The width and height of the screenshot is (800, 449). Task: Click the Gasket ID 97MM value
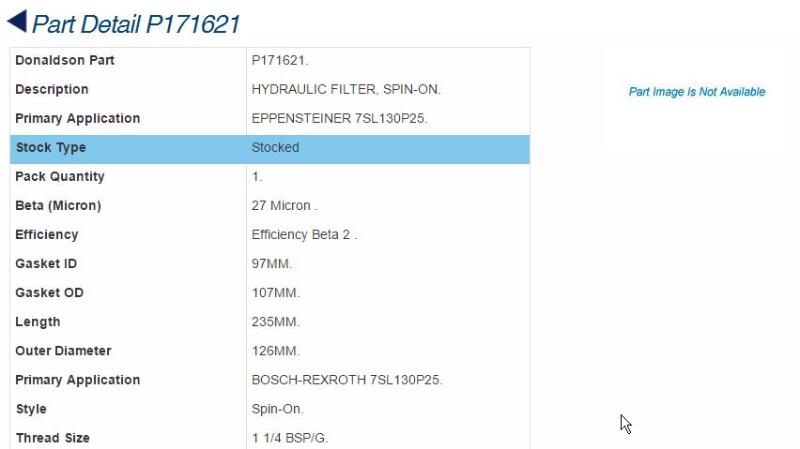tap(271, 264)
